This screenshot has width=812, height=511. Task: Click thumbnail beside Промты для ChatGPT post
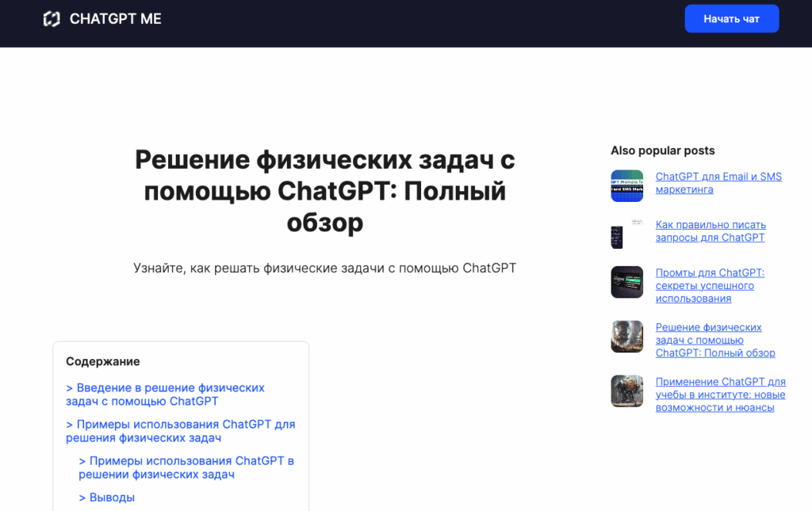[626, 282]
